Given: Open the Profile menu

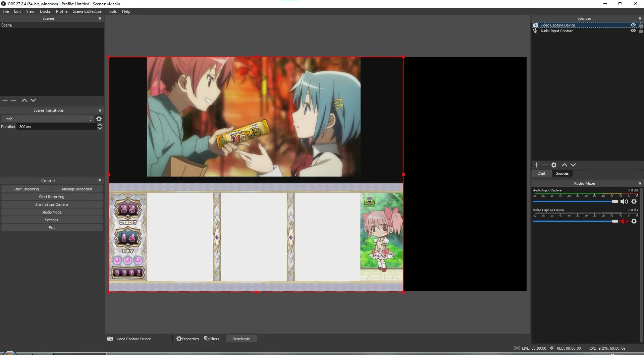Looking at the screenshot, I should (62, 11).
